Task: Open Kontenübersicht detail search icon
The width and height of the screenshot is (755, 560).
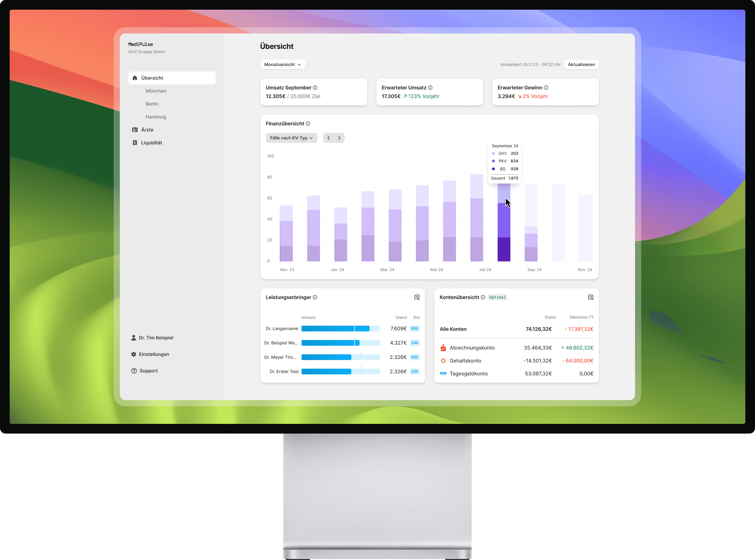Action: [591, 297]
